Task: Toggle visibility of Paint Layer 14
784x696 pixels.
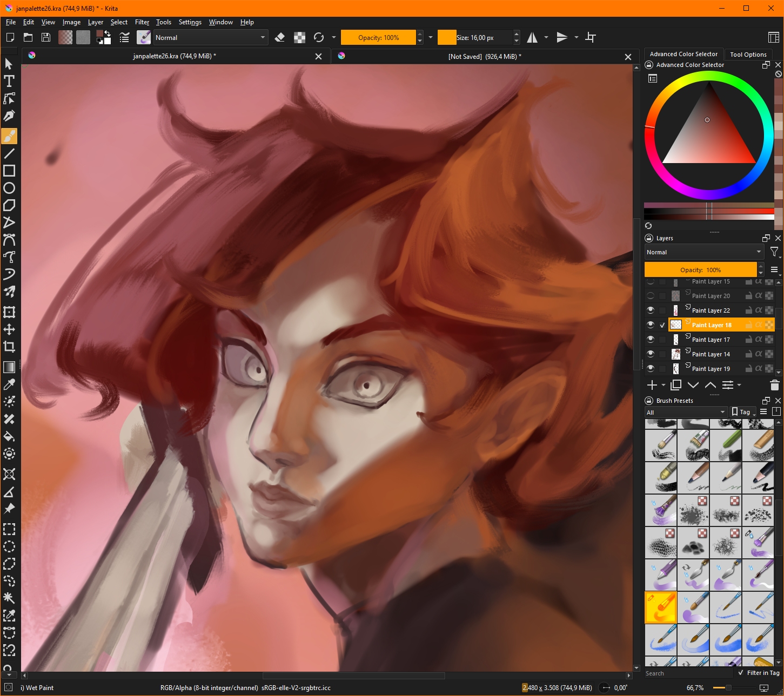Action: coord(651,354)
